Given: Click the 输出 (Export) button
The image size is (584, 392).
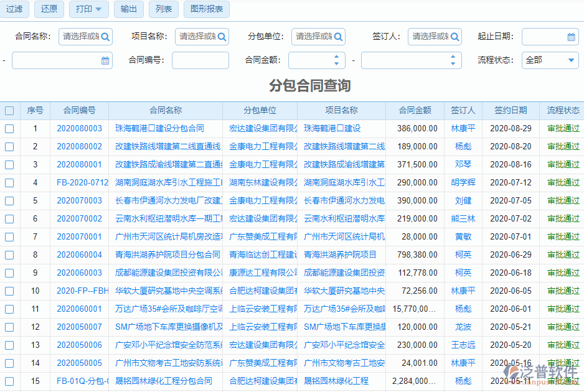Looking at the screenshot, I should coord(128,9).
